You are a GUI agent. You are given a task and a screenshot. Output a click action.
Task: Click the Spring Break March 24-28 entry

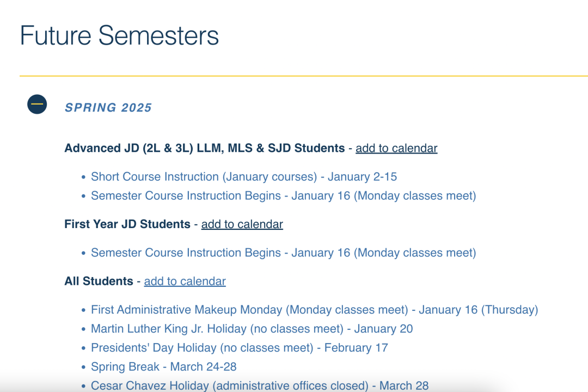[163, 366]
